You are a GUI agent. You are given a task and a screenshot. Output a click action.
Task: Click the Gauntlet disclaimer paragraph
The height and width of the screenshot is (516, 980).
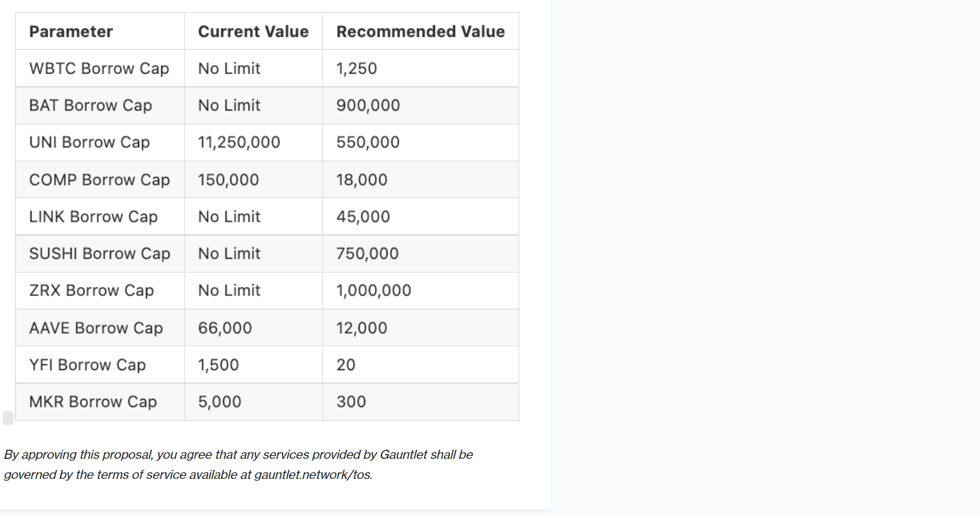[x=238, y=464]
